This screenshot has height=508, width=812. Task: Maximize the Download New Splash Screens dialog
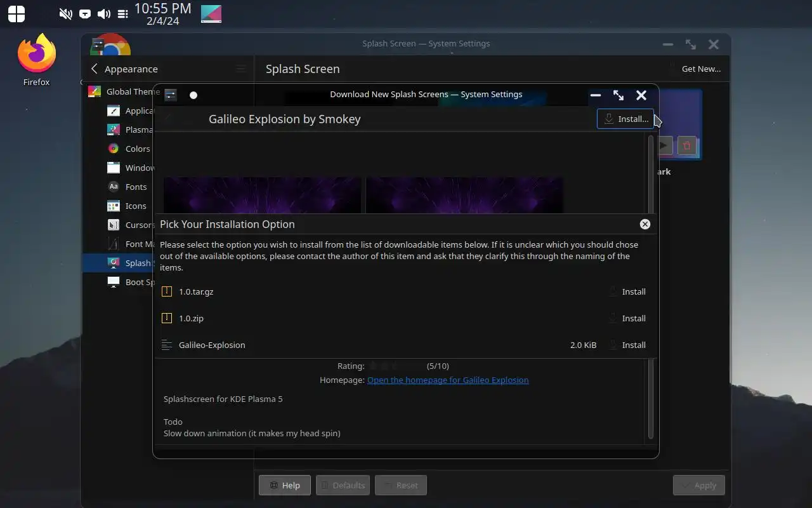pyautogui.click(x=619, y=95)
